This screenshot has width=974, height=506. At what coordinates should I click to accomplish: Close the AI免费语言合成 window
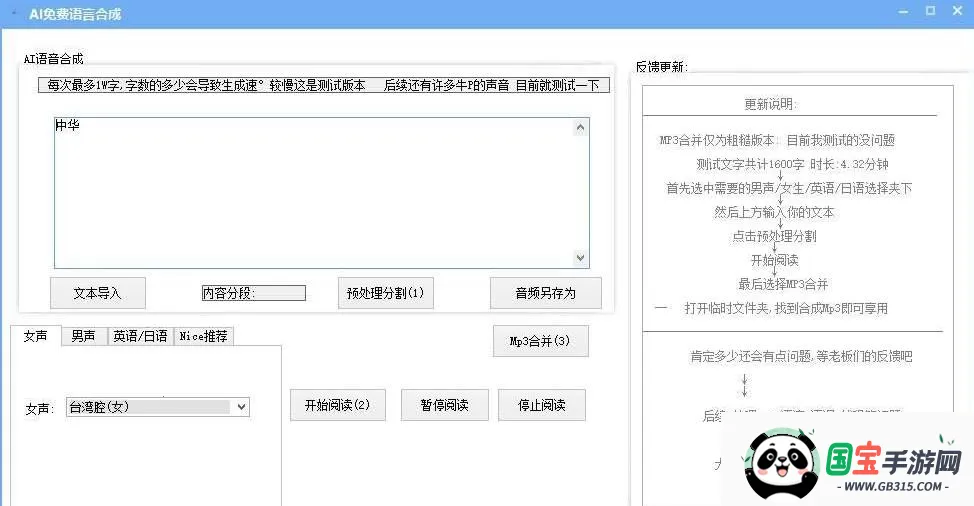958,11
